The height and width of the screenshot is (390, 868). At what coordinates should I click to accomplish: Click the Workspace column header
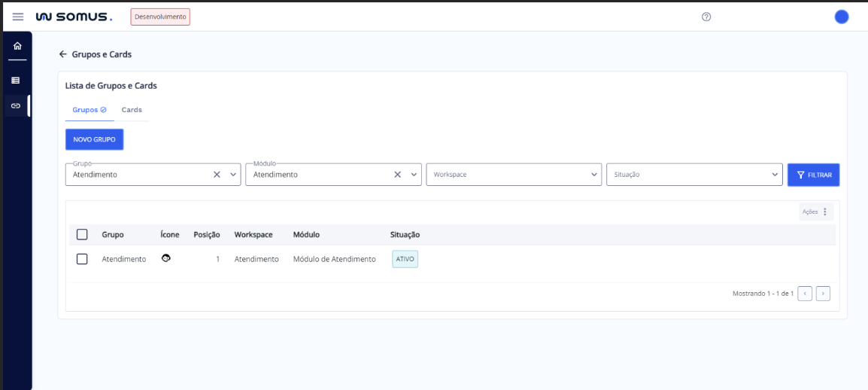click(253, 234)
